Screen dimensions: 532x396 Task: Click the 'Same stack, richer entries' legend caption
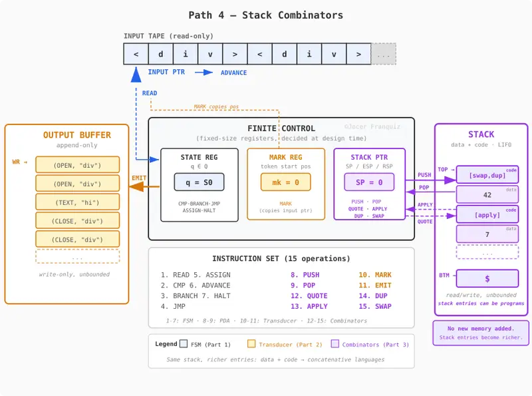[275, 359]
